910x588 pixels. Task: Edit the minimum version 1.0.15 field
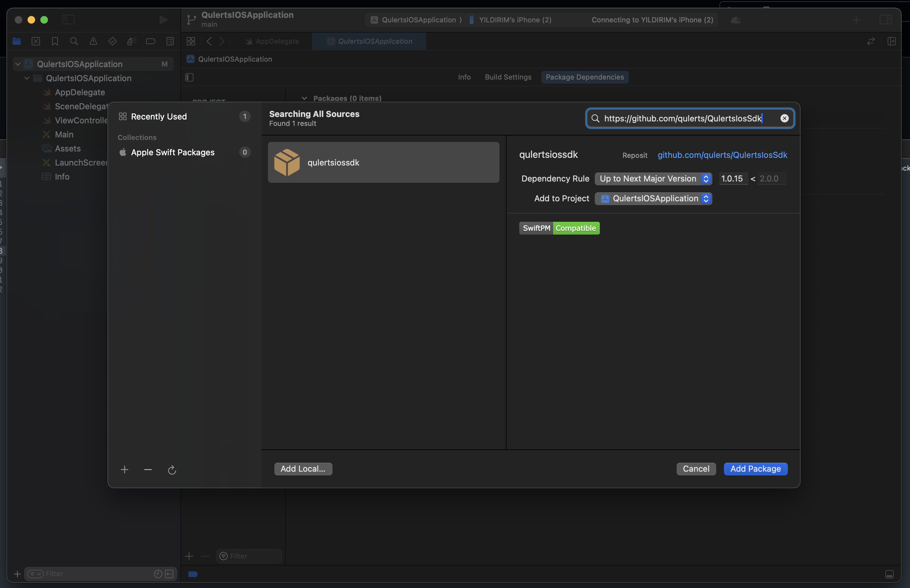point(733,179)
